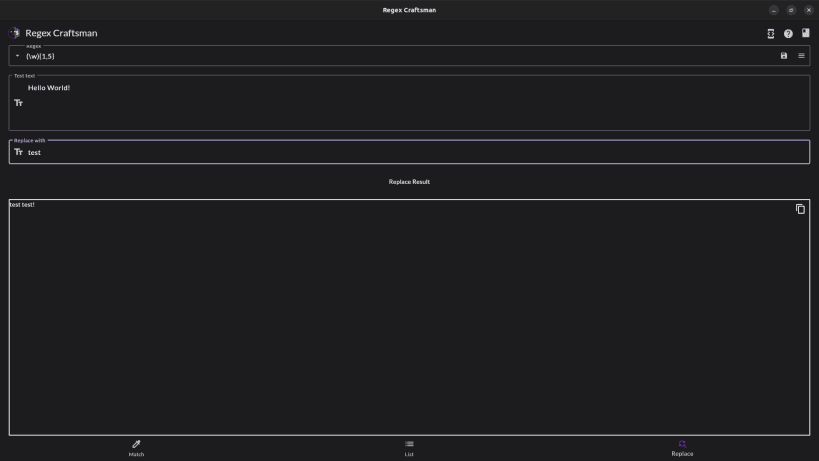Viewport: 819px width, 461px height.
Task: Copy the replace result with the copy icon
Action: coord(800,209)
